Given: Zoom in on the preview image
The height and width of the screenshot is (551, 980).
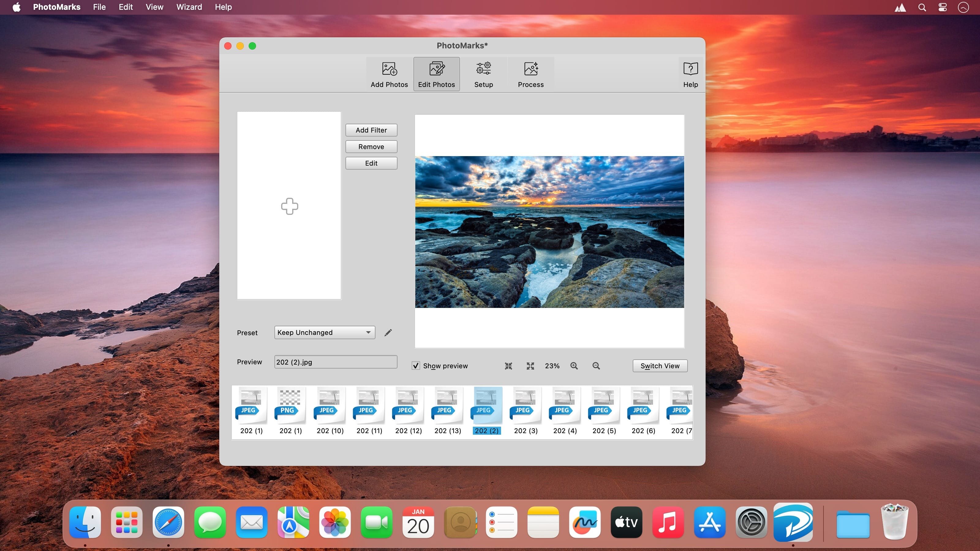Looking at the screenshot, I should (x=574, y=366).
